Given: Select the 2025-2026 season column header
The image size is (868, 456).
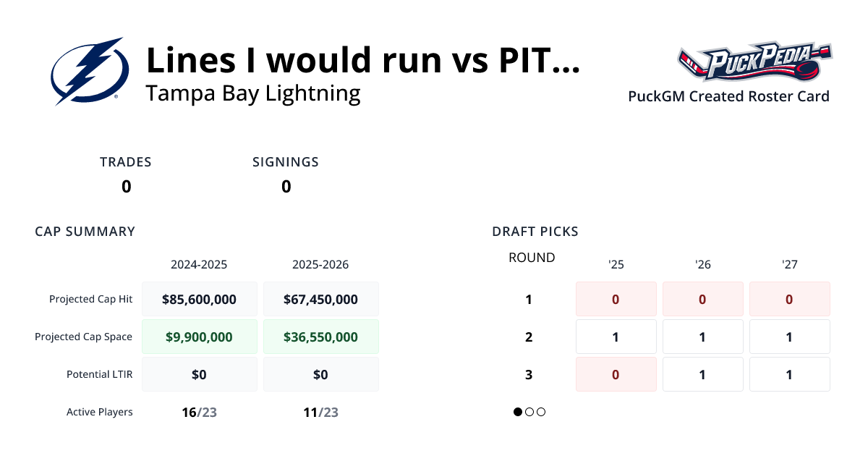Looking at the screenshot, I should (320, 264).
